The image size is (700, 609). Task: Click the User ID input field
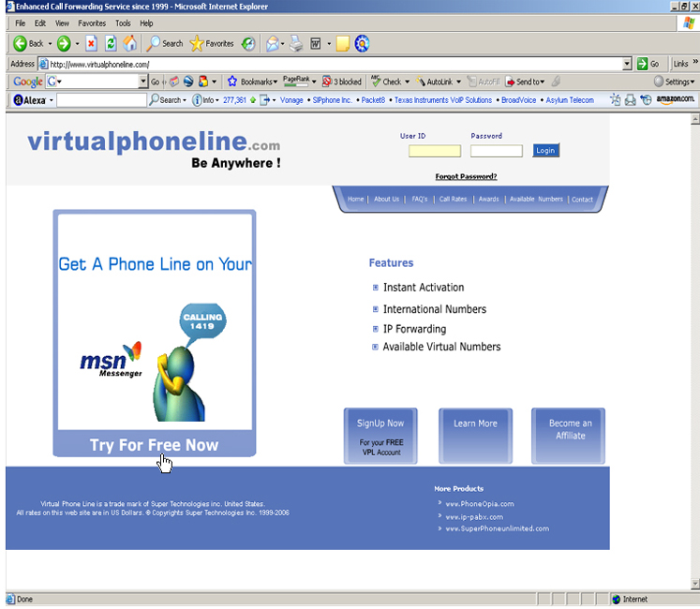435,151
